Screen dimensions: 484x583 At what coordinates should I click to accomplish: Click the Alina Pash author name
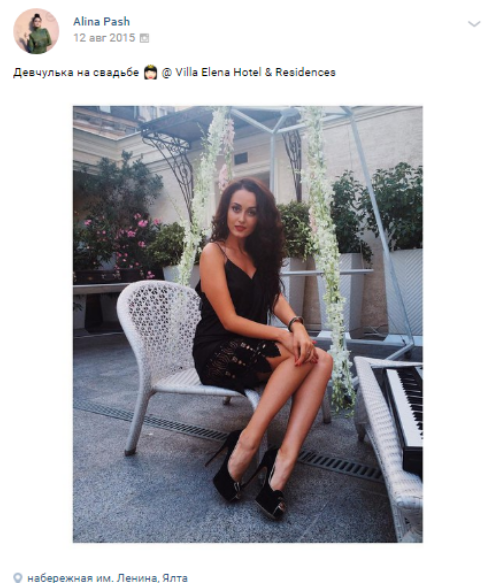click(x=101, y=22)
